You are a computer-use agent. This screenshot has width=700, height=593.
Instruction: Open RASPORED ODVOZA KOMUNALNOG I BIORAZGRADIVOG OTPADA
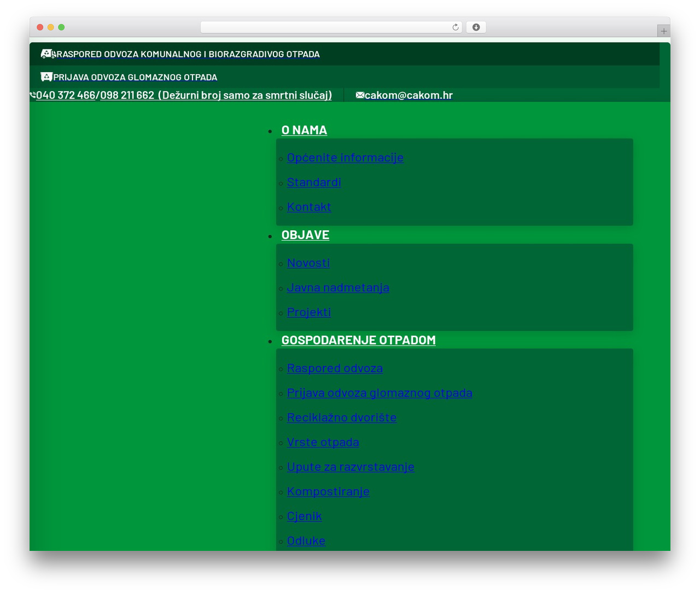[x=188, y=54]
